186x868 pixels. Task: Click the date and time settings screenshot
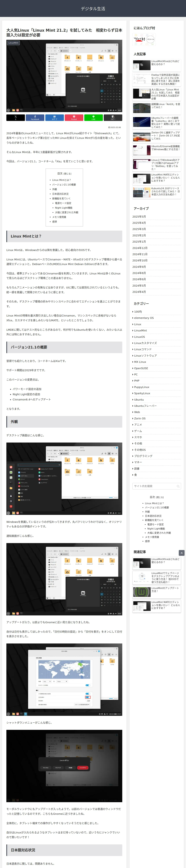pyautogui.click(x=64, y=680)
